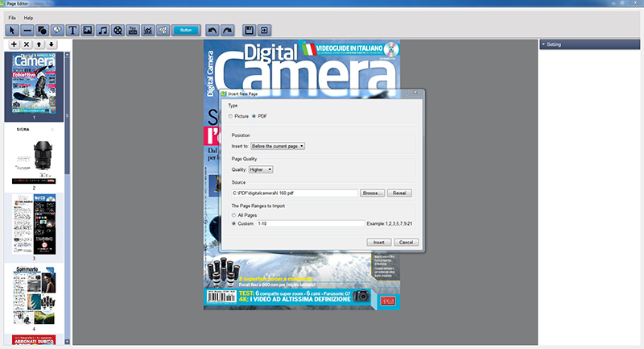Click the redo arrow

(227, 30)
